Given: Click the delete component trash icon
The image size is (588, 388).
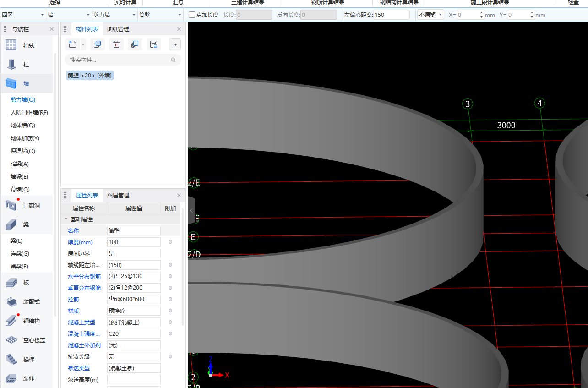Looking at the screenshot, I should 116,44.
